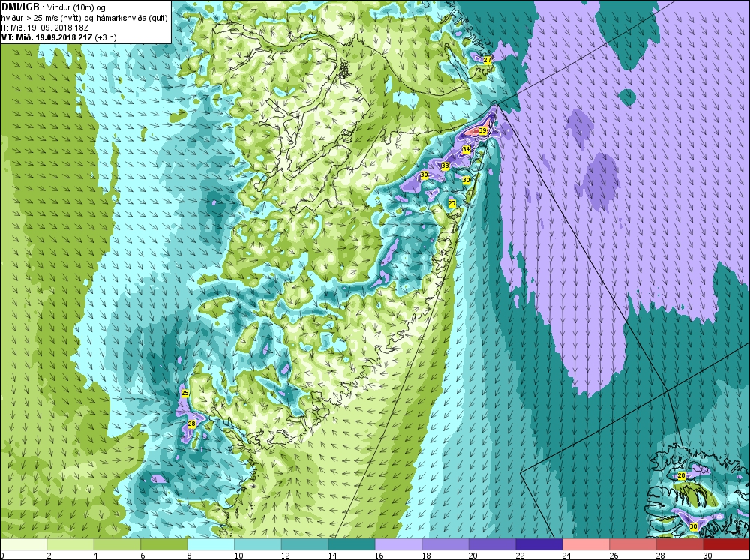
Task: Click the legend tick label 14
Action: tap(332, 556)
